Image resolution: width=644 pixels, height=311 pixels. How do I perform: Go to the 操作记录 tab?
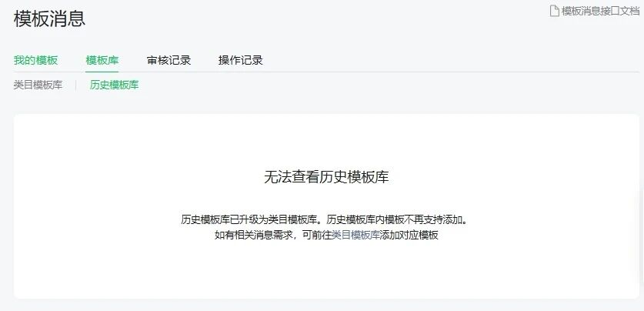coord(241,60)
